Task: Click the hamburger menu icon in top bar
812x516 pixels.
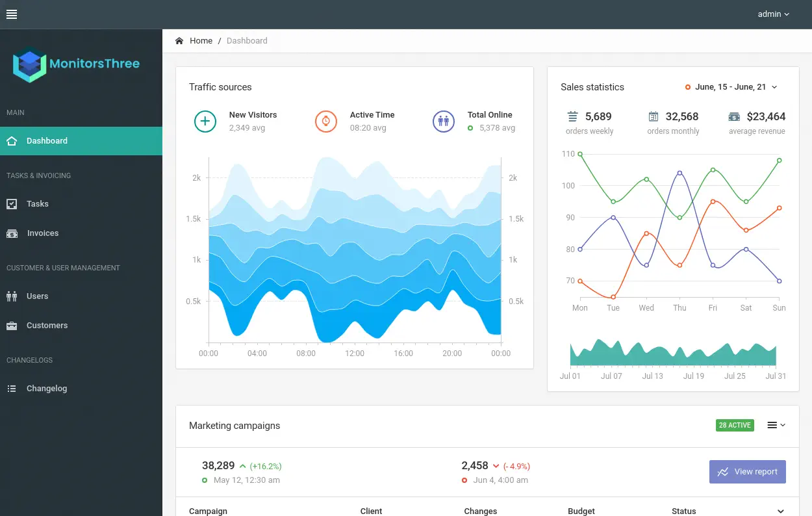Action: [x=12, y=14]
